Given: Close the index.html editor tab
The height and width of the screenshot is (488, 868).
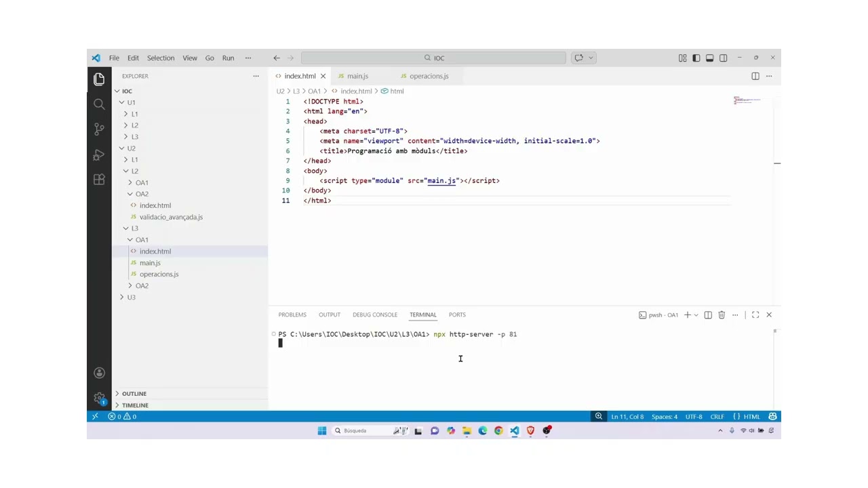Looking at the screenshot, I should pyautogui.click(x=323, y=76).
